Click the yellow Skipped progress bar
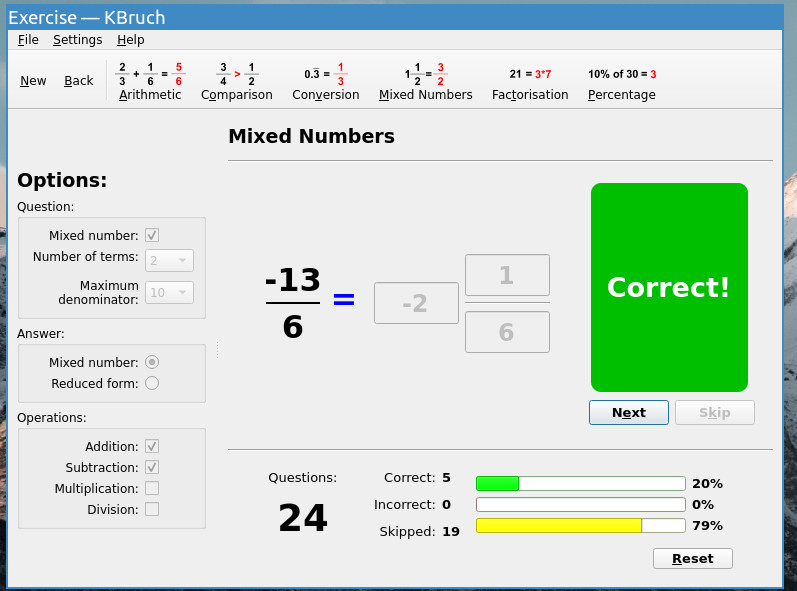The image size is (797, 591). [580, 525]
